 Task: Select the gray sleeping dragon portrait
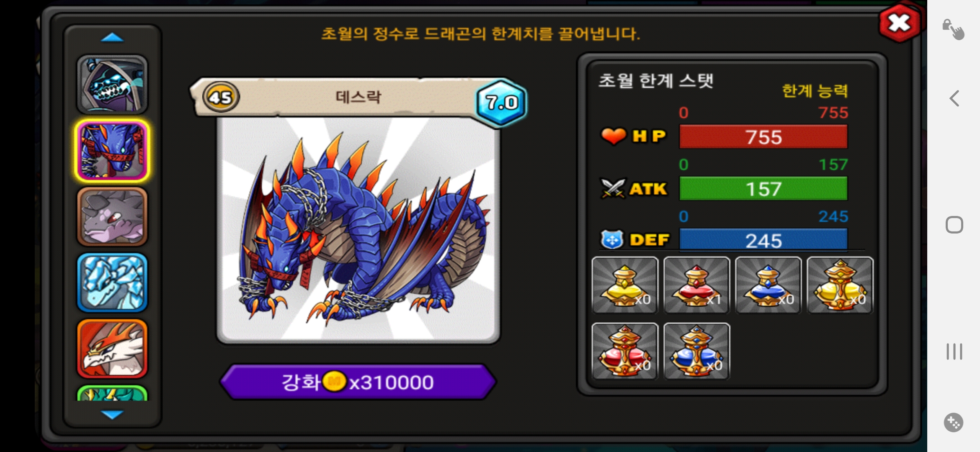pos(112,217)
